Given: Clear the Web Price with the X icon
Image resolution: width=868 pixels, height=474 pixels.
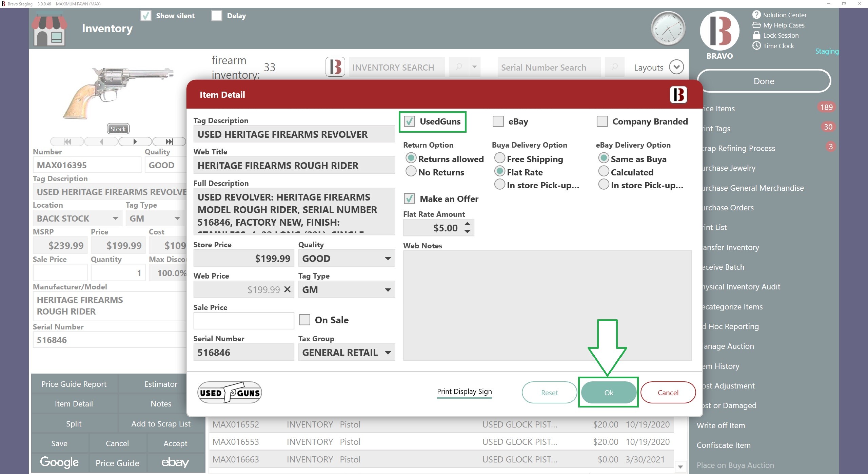Looking at the screenshot, I should 287,289.
